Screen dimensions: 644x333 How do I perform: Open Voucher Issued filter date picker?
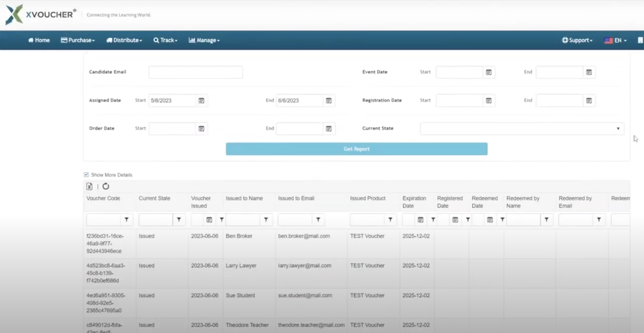pyautogui.click(x=209, y=220)
